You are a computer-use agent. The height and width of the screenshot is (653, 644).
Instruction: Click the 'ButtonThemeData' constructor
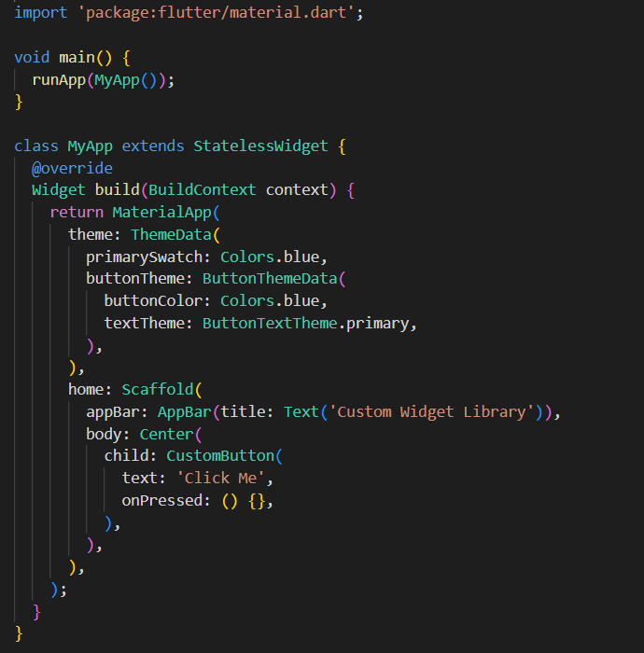pyautogui.click(x=270, y=279)
